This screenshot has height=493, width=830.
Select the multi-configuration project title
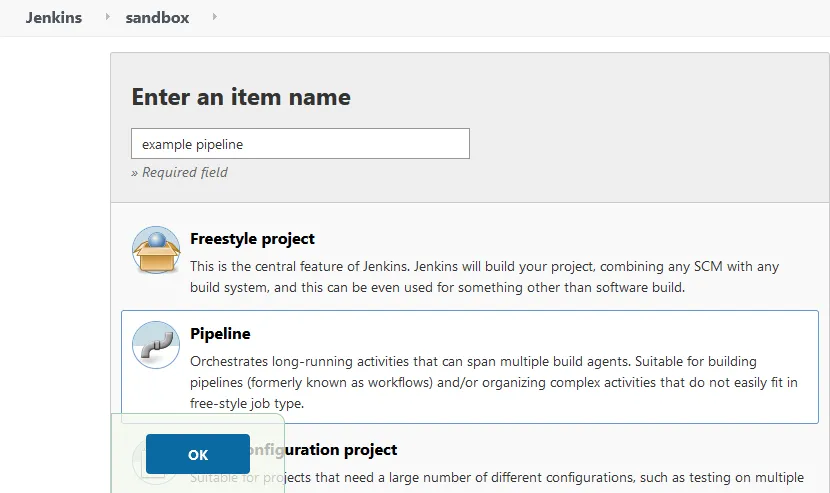322,450
